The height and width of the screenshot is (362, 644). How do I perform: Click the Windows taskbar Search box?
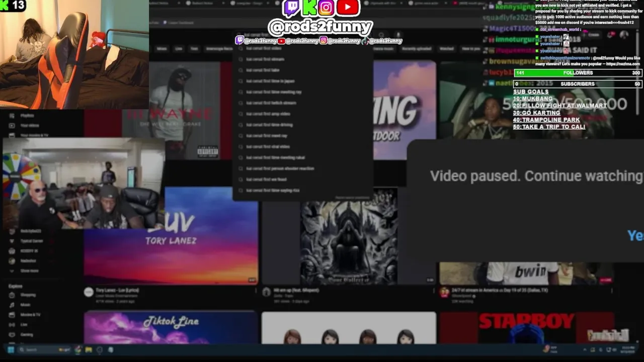(x=44, y=349)
